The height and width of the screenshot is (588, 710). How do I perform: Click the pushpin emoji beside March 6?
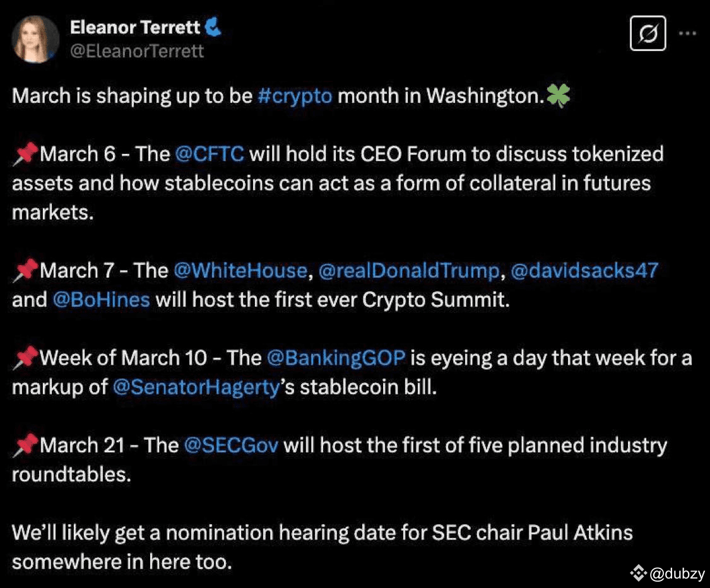pos(25,155)
